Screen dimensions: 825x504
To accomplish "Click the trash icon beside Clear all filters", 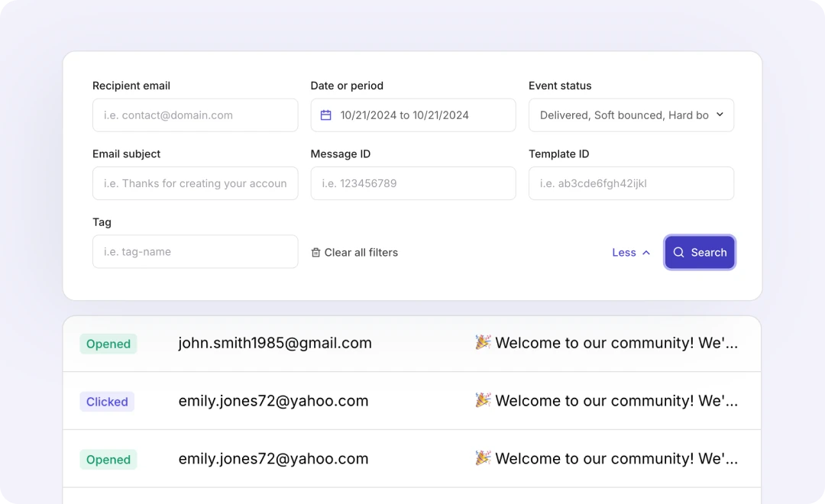I will pos(315,253).
